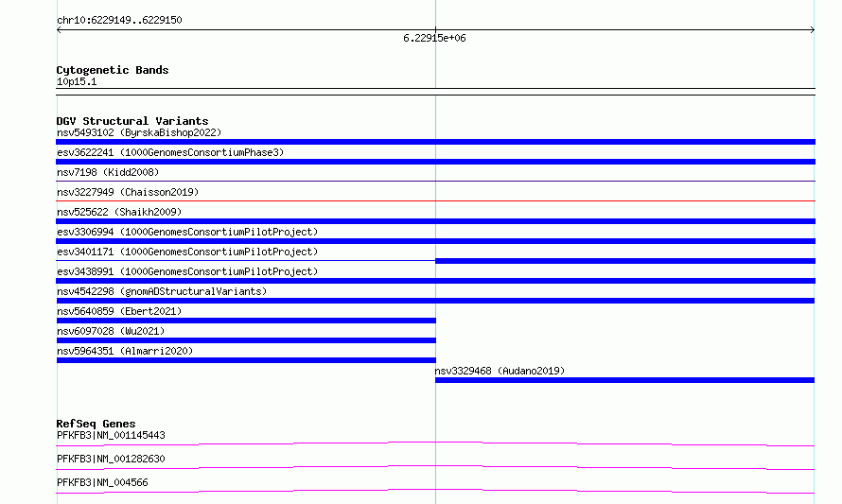Click the magenta line of PFKFB3|NM_001145443

point(435,443)
